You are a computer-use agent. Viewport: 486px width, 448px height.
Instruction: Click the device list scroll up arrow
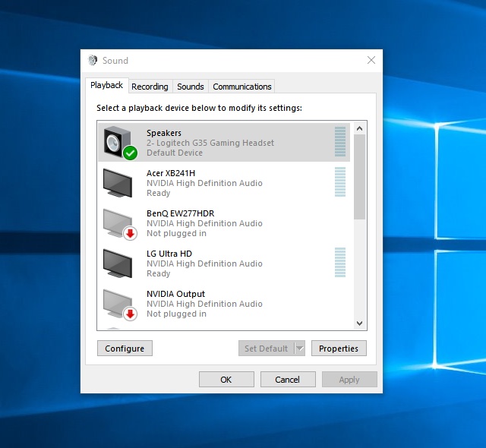point(359,128)
